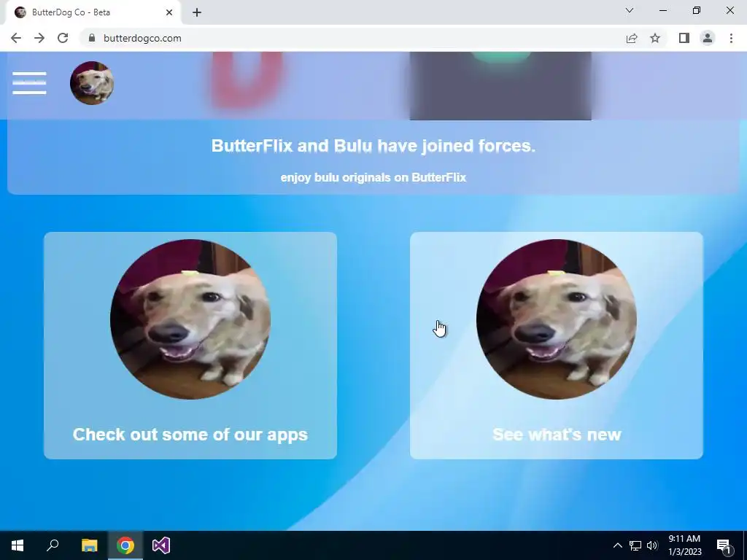Click the dog picture in the apps card
The width and height of the screenshot is (747, 560).
(x=190, y=319)
